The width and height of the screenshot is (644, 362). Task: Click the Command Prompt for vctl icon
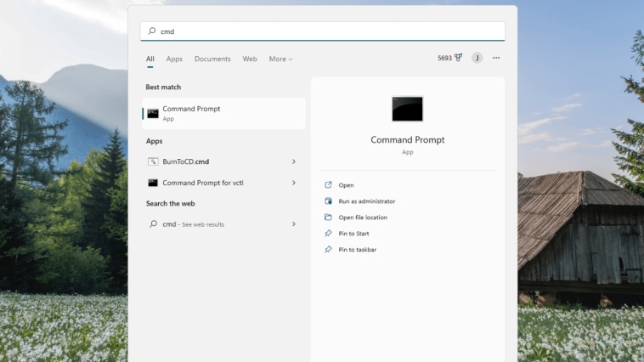153,183
